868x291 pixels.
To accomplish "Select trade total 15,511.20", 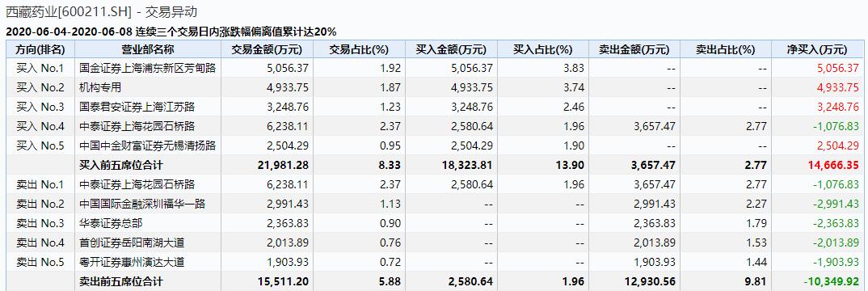I will click(x=283, y=281).
